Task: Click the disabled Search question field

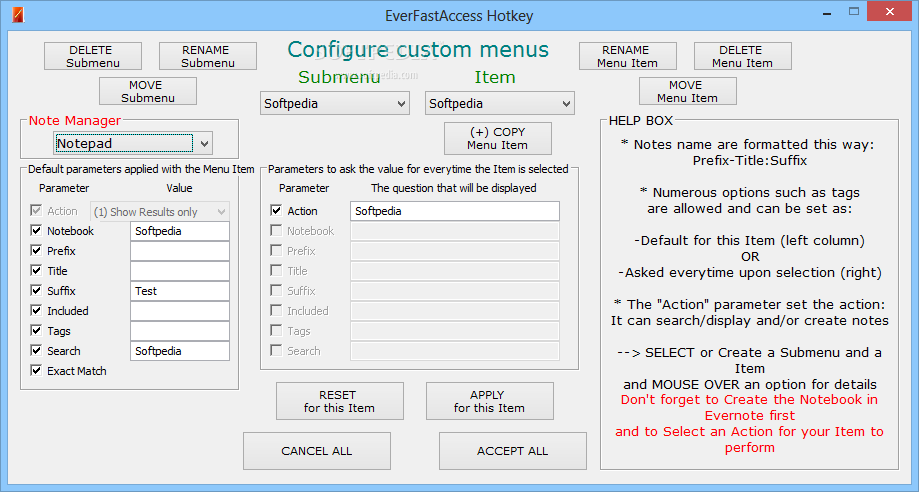Action: pyautogui.click(x=455, y=351)
